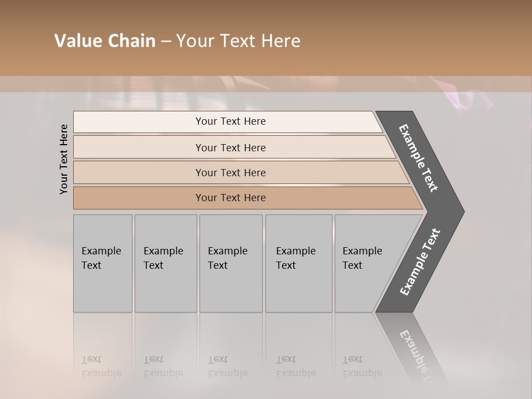Click the fourth gray Example Text box
Viewport: 532px width, 399px height.
(x=298, y=263)
